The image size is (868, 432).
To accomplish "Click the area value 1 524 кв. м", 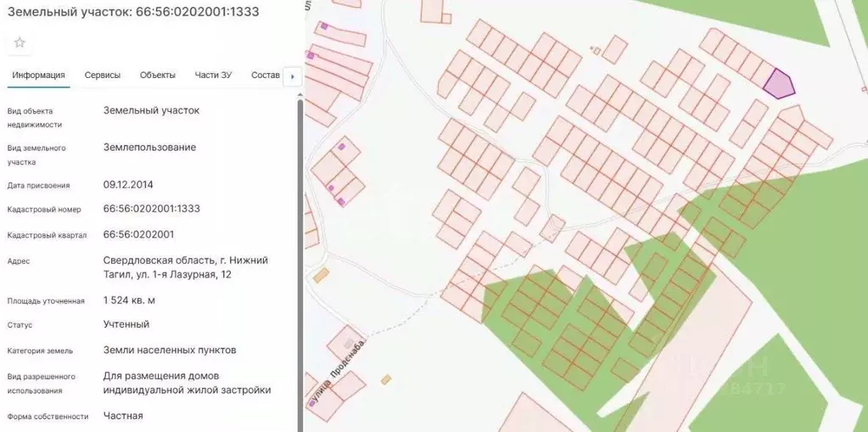I will pos(129,300).
